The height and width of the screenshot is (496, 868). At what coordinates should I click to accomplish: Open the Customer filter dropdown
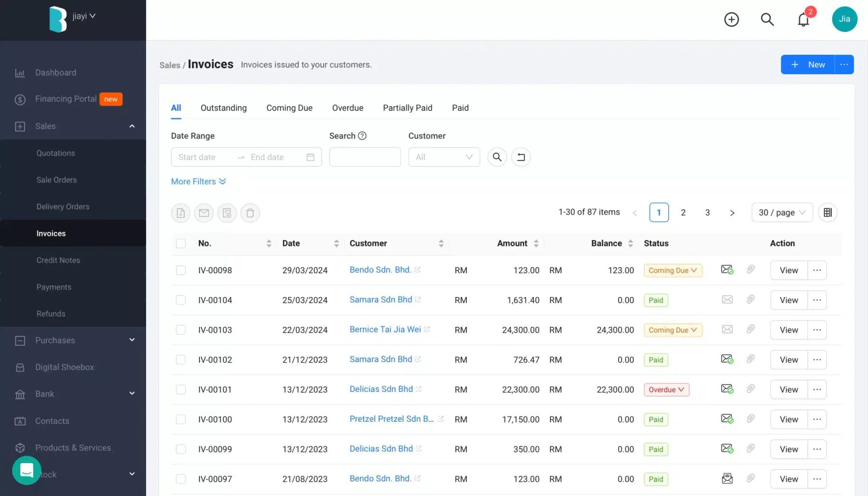[x=444, y=157]
